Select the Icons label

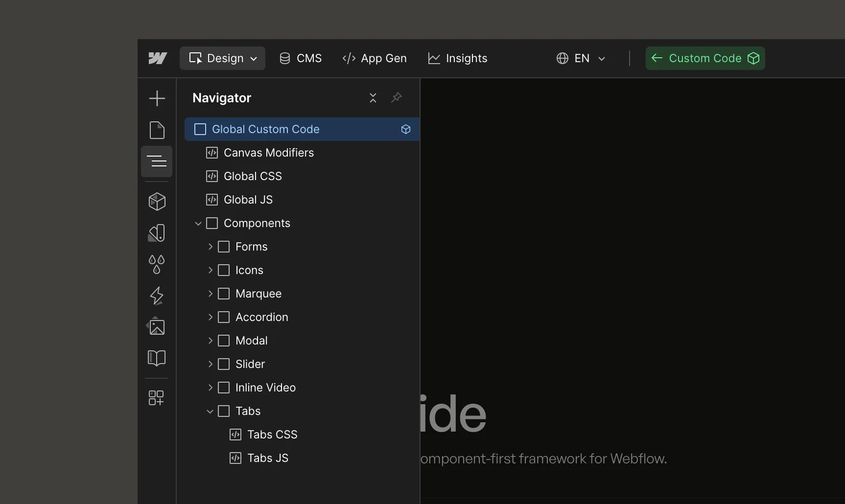[249, 270]
